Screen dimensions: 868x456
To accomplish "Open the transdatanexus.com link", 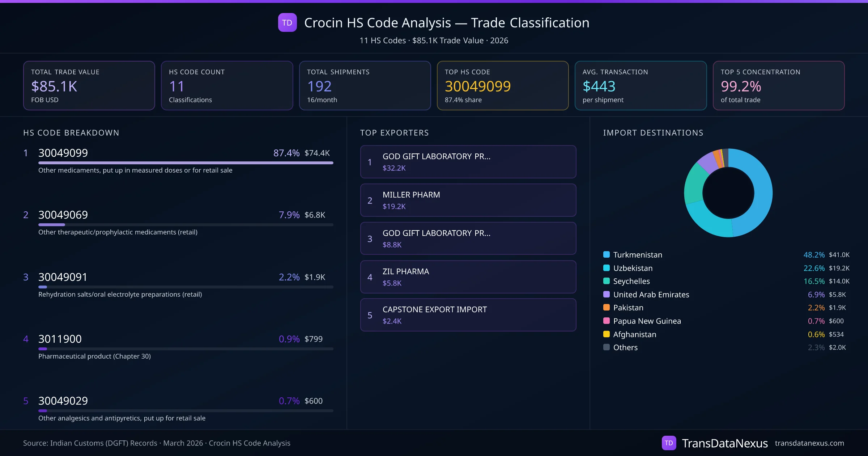I will pyautogui.click(x=809, y=443).
